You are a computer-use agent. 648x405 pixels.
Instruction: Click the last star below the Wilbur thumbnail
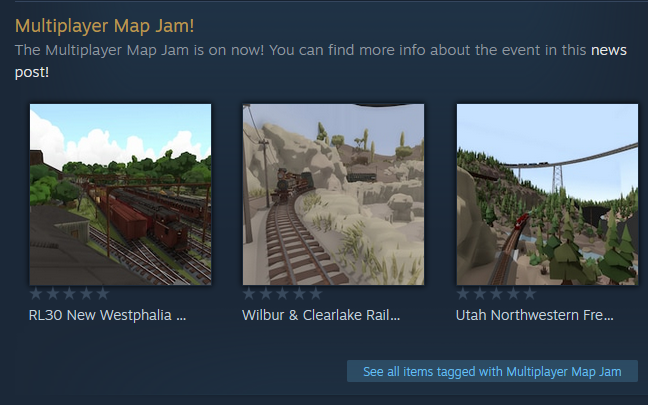(316, 294)
